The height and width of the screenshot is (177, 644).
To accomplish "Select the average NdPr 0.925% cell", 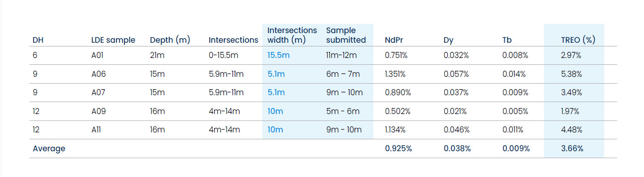I will [x=398, y=148].
